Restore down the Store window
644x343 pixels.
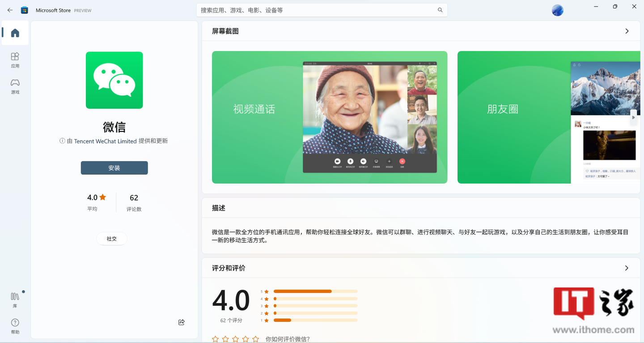coord(615,6)
